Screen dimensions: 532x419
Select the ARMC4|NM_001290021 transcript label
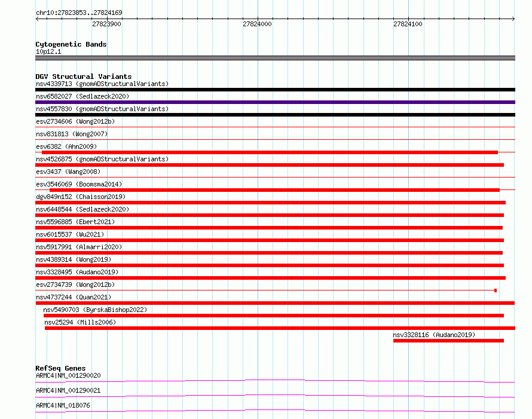pos(68,390)
